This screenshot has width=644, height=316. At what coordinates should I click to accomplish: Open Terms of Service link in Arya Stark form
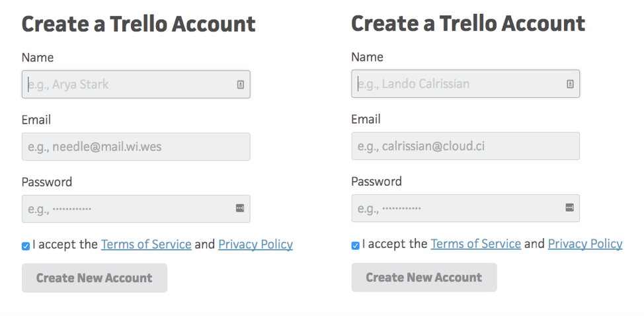pyautogui.click(x=146, y=245)
